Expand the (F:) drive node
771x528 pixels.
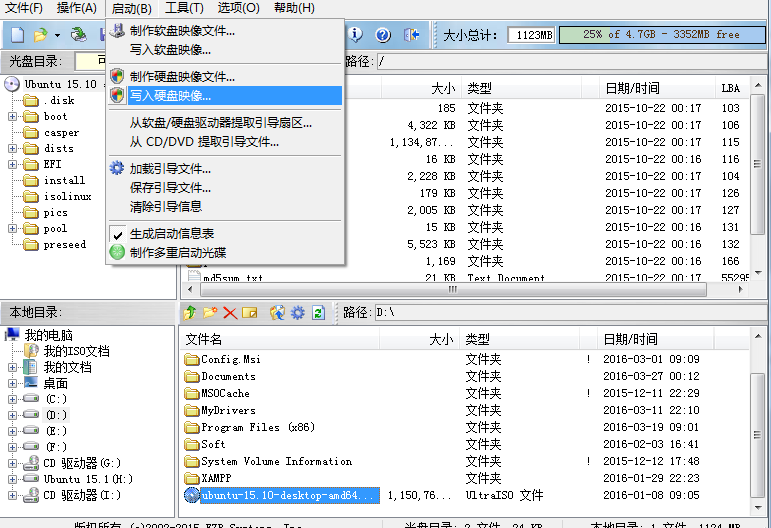12,447
